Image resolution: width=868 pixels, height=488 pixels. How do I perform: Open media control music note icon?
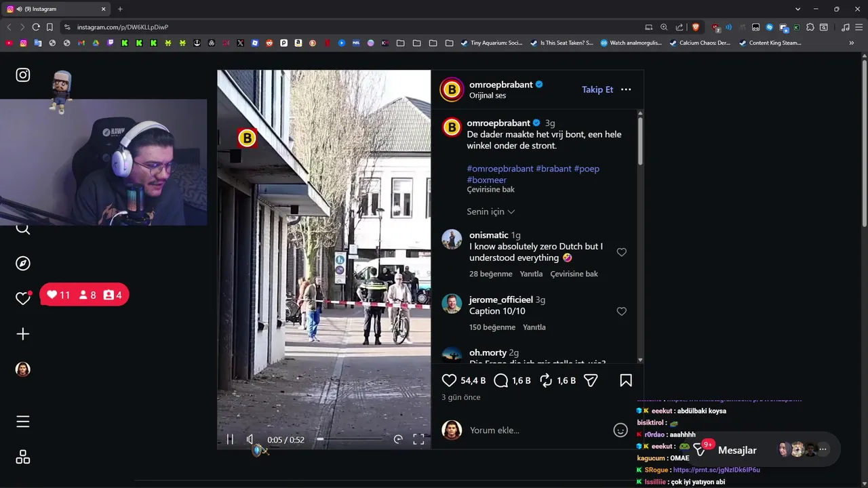point(845,27)
